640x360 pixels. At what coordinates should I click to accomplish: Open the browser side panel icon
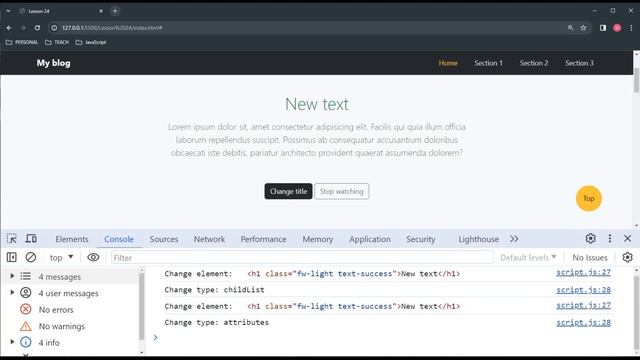[603, 28]
